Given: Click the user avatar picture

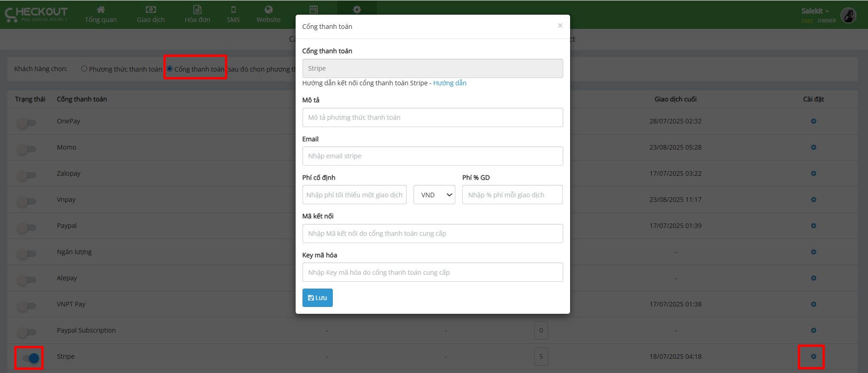Looking at the screenshot, I should click(x=848, y=15).
